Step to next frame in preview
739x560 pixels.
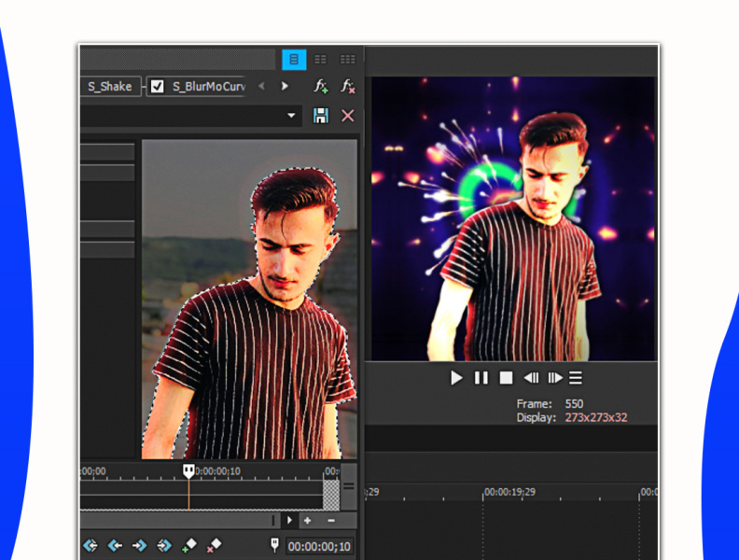pyautogui.click(x=555, y=378)
